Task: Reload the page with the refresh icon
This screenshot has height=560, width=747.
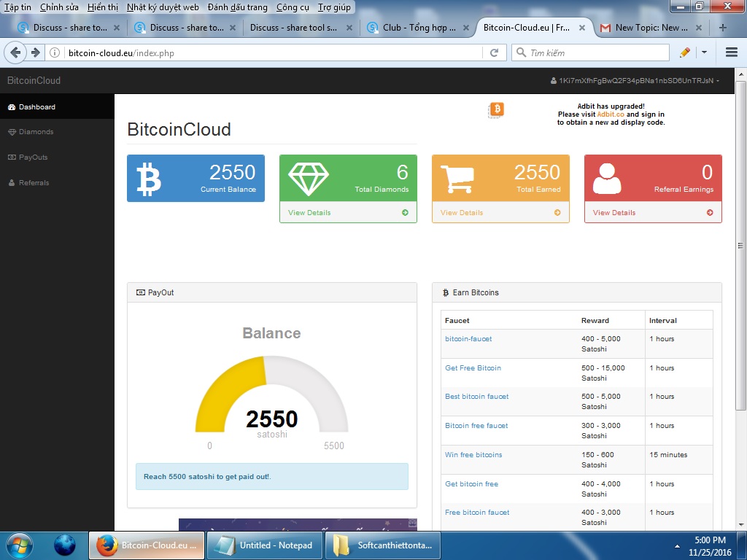Action: [494, 52]
